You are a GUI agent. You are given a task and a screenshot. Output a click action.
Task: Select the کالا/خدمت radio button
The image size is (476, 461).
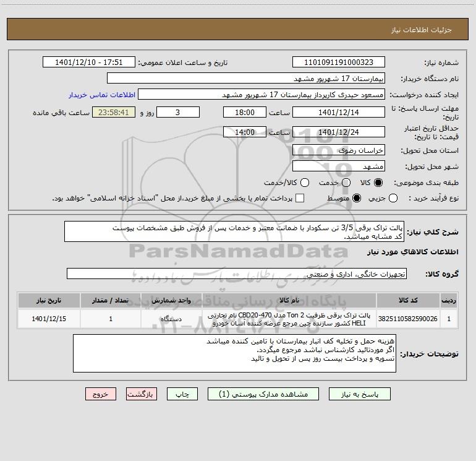(305, 183)
